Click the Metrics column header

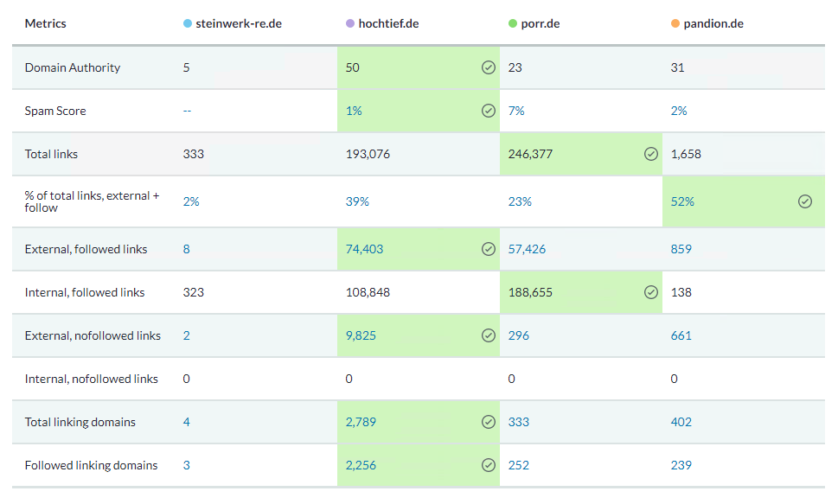click(46, 23)
